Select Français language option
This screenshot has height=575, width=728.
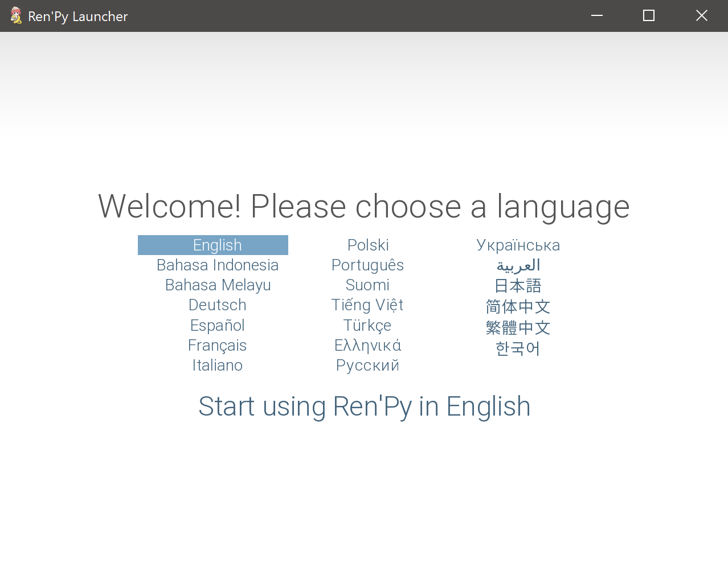(x=217, y=345)
